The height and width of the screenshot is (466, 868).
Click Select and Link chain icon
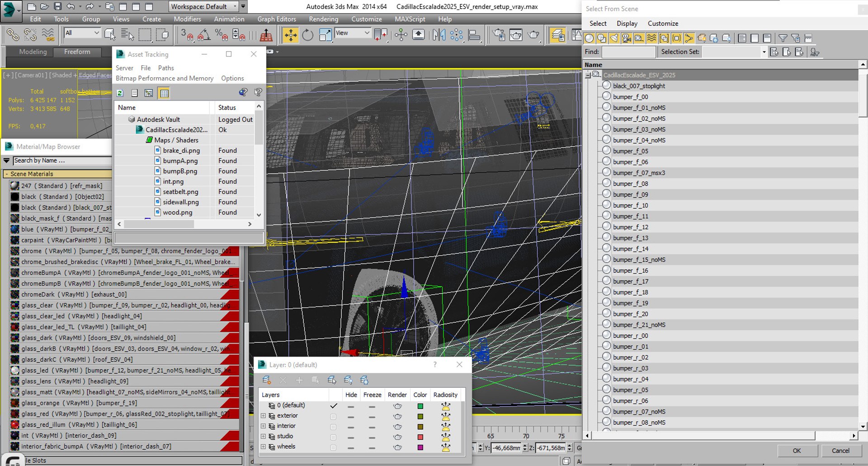[x=13, y=35]
